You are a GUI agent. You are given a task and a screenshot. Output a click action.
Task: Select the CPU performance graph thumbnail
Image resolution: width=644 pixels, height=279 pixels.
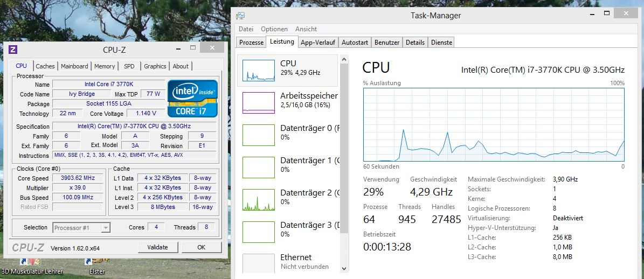(259, 70)
